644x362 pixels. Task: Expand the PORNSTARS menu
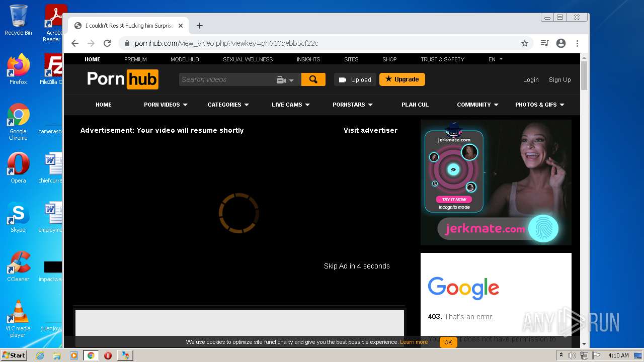click(353, 105)
